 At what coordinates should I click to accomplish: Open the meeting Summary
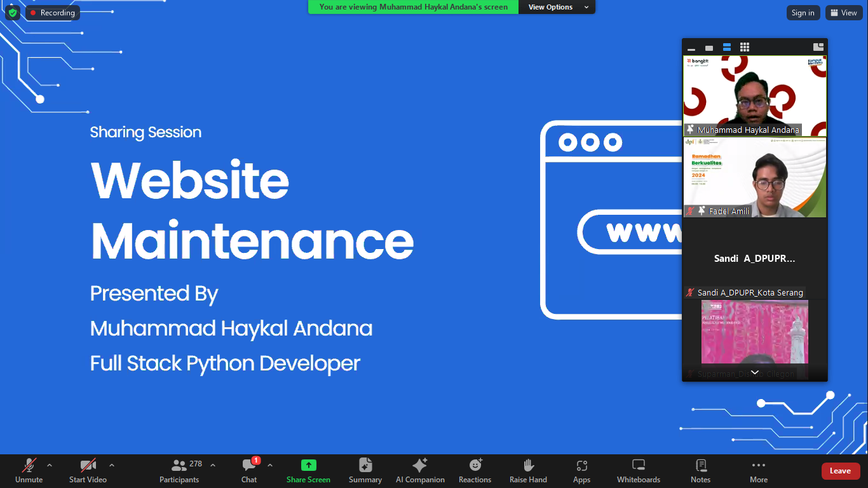click(365, 471)
